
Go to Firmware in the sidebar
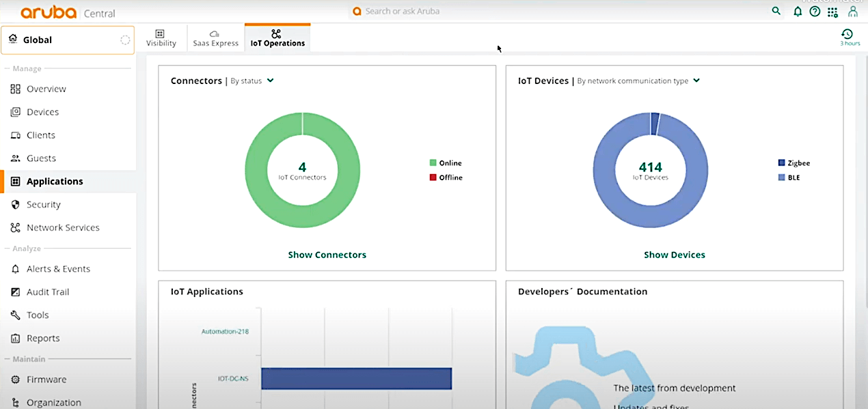pyautogui.click(x=46, y=380)
